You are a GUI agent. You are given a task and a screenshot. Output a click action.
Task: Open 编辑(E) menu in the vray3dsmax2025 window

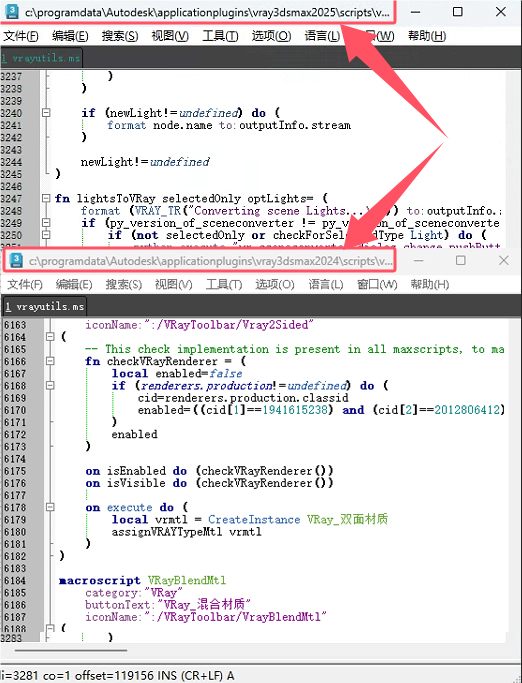[70, 36]
